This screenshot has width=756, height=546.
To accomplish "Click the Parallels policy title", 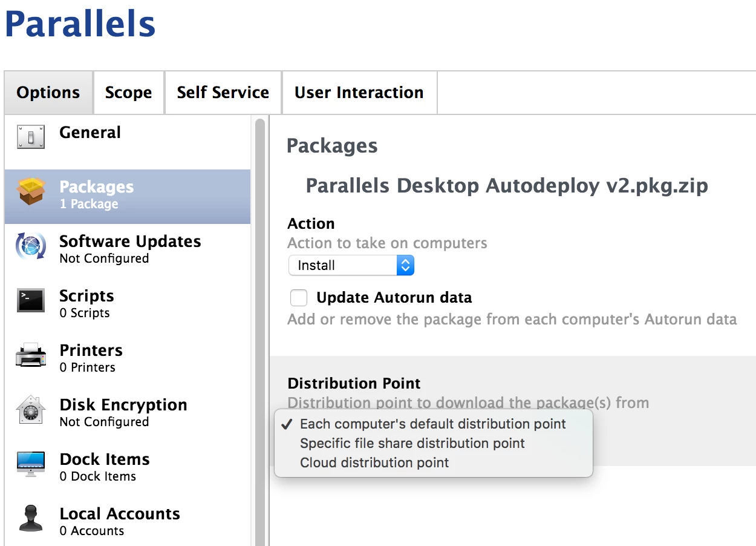I will tap(80, 23).
